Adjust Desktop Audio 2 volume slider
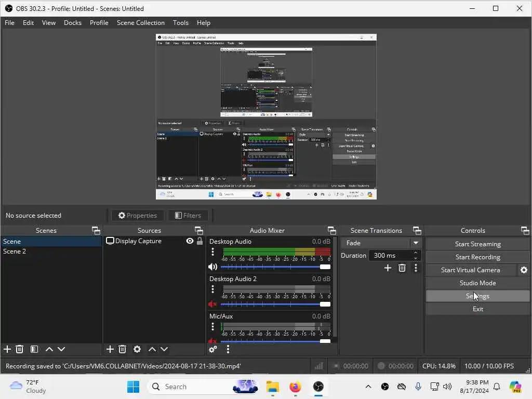The width and height of the screenshot is (532, 399). click(275, 304)
